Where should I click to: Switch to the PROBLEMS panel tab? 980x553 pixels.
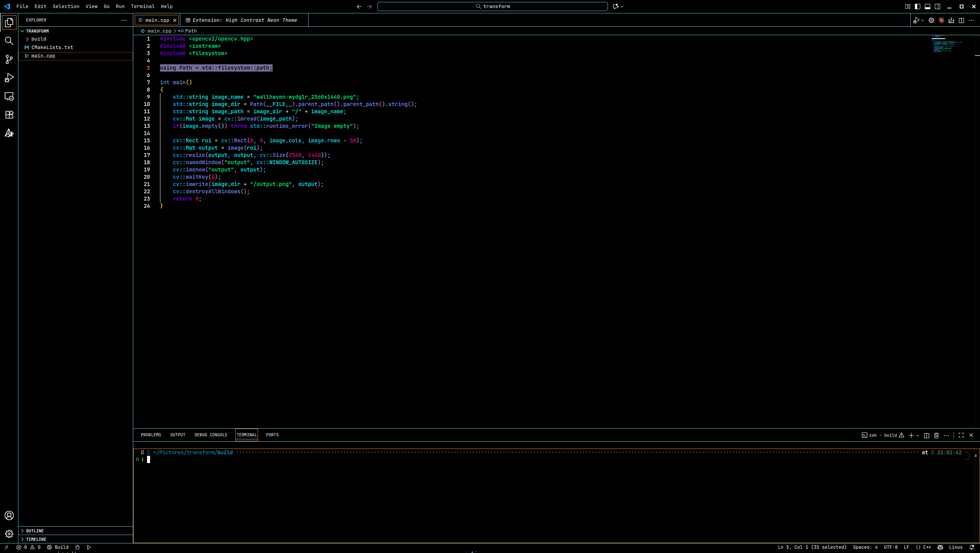click(x=151, y=435)
